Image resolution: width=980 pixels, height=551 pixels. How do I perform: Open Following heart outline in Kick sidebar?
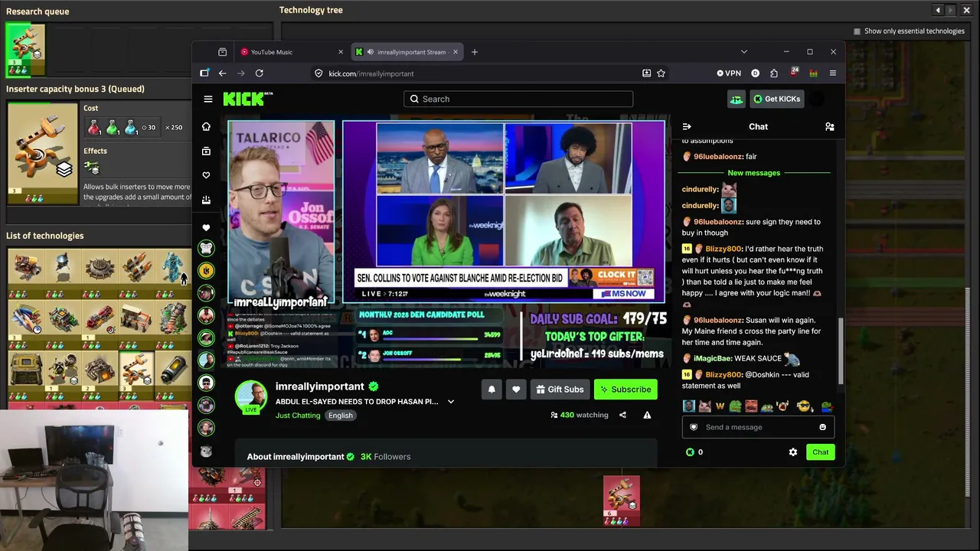coord(206,175)
